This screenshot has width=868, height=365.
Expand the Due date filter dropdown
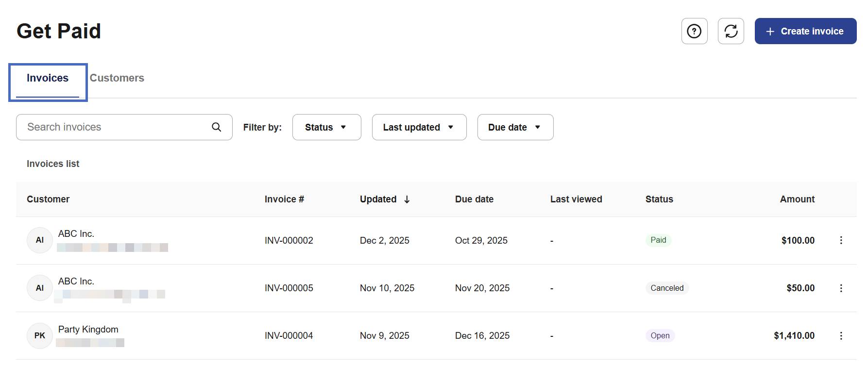click(x=515, y=127)
